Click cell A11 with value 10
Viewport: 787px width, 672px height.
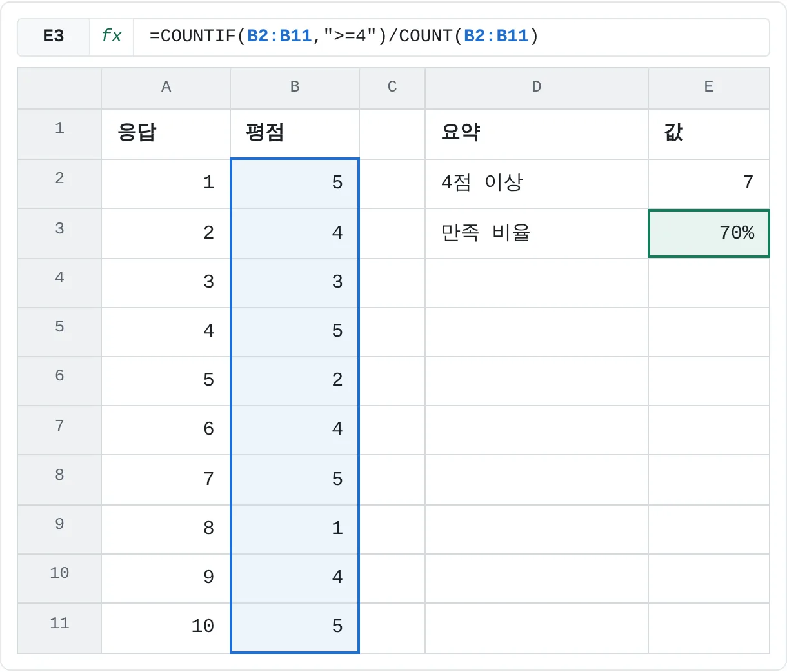pos(166,628)
